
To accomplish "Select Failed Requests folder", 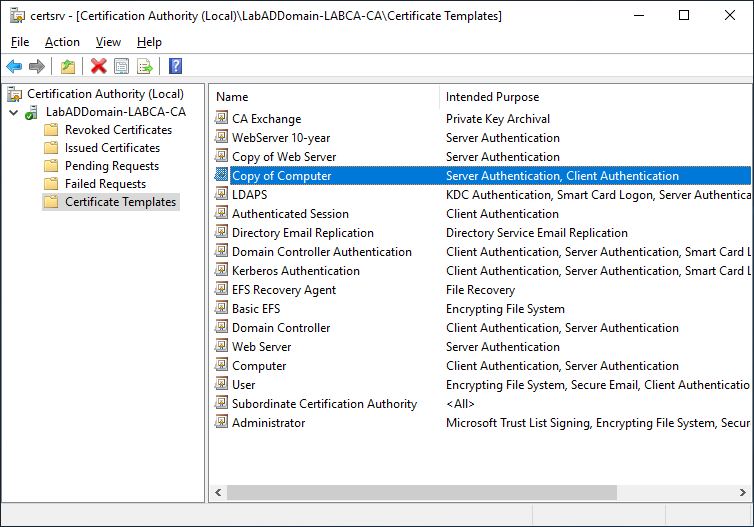I will point(105,184).
